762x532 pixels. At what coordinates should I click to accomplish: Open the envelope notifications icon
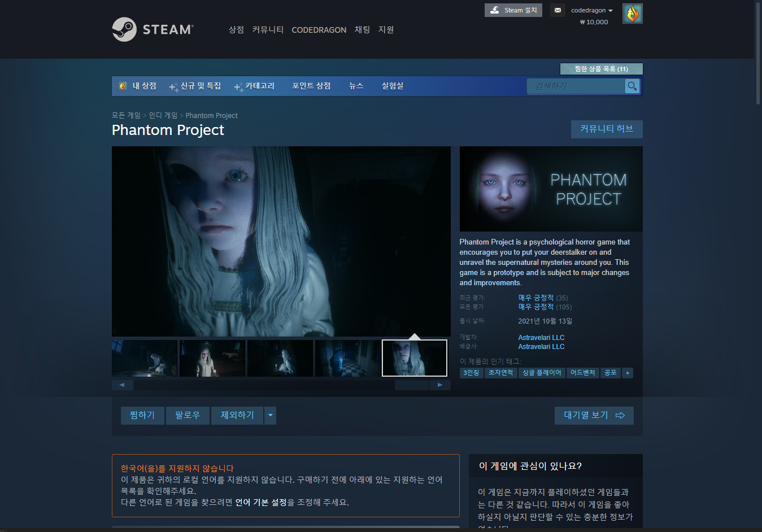point(558,10)
